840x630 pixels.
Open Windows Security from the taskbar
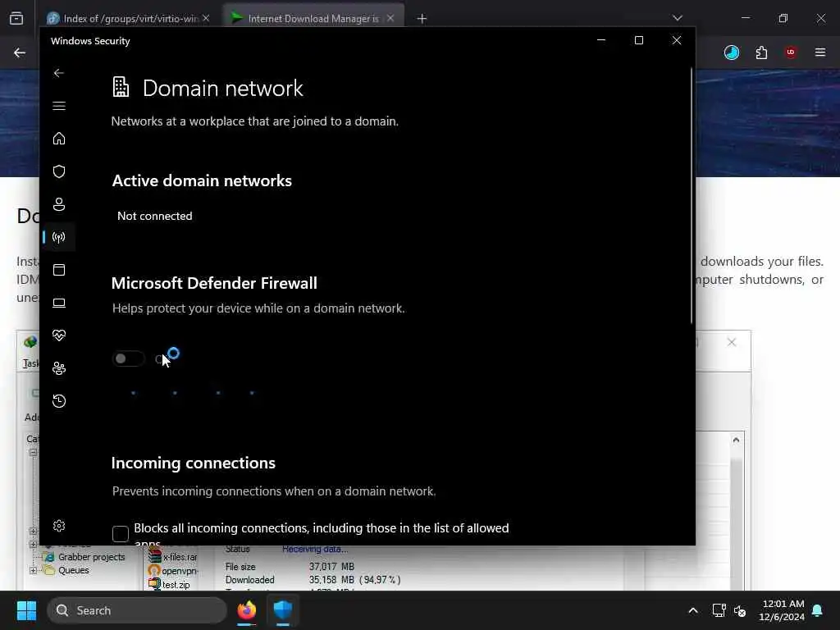pyautogui.click(x=283, y=610)
